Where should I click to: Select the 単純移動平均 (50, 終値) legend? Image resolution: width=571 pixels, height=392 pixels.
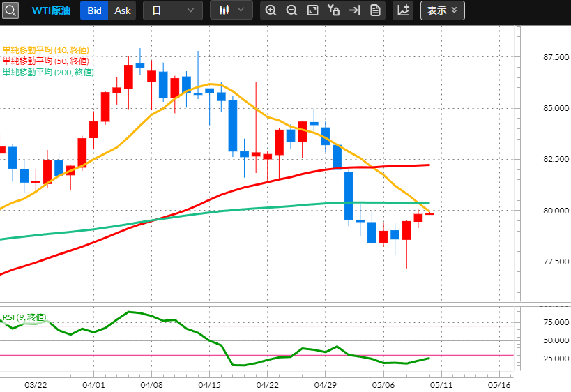(x=46, y=61)
